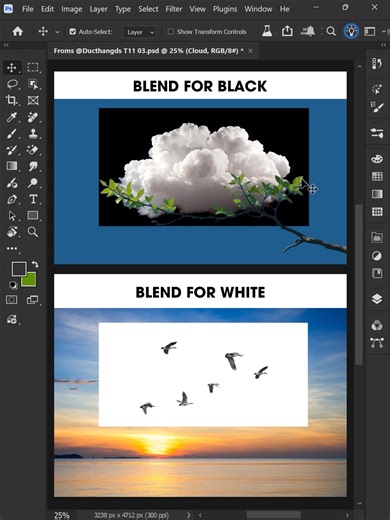
Task: Expand the left toolbox panel arrows
Action: [x=6, y=45]
